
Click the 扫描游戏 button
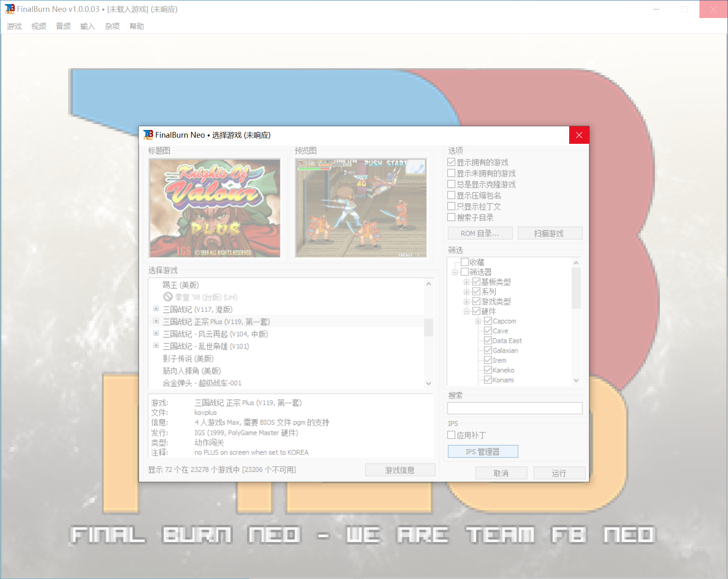pyautogui.click(x=550, y=233)
